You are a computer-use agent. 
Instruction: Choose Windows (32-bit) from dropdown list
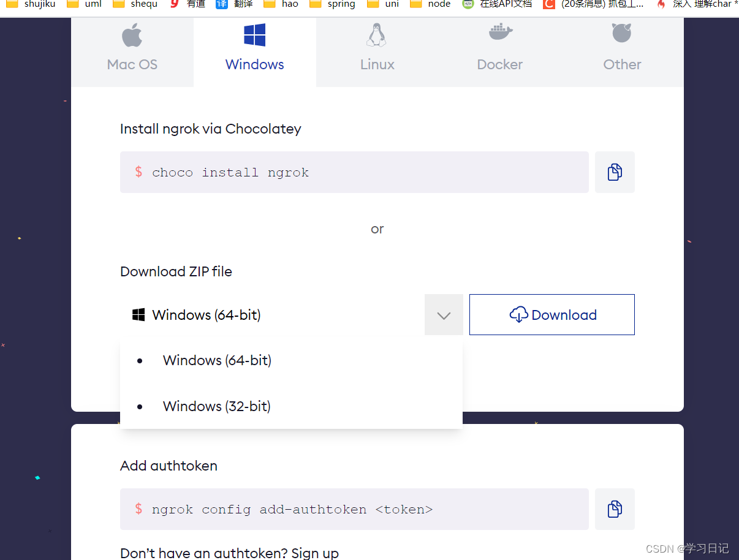click(x=216, y=406)
